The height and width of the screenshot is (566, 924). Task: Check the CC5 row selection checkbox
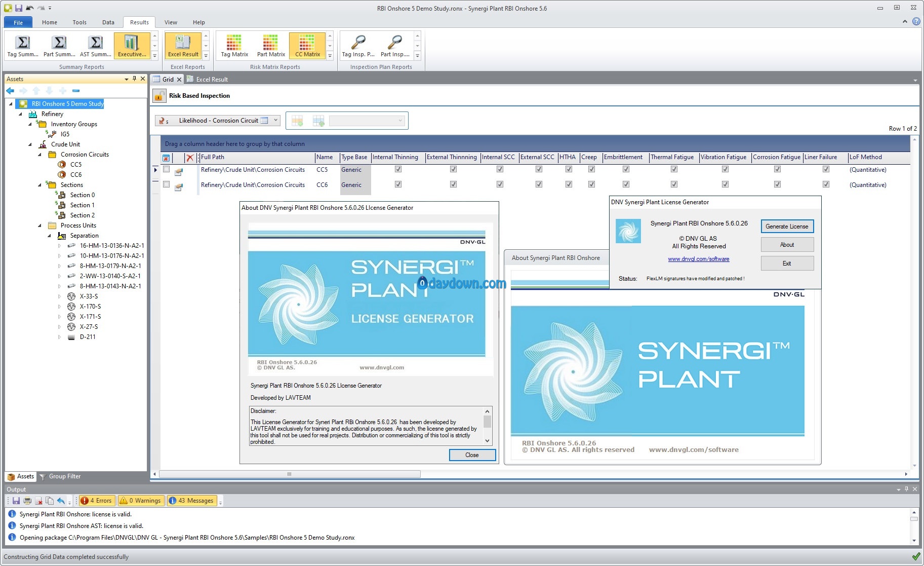166,169
